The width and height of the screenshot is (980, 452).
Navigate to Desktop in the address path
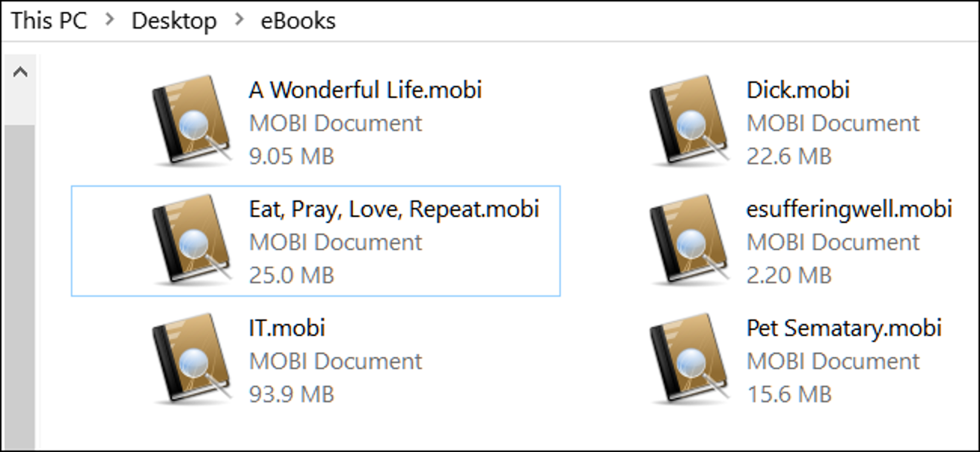pyautogui.click(x=173, y=20)
